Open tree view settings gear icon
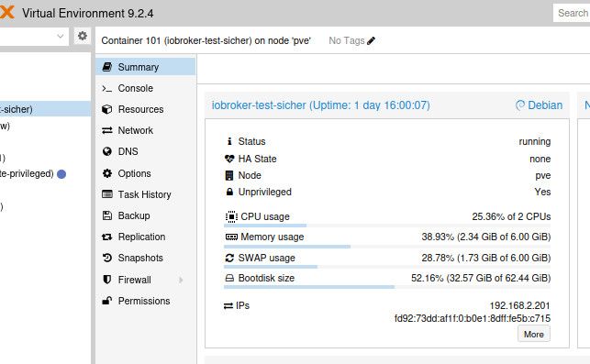This screenshot has height=364, width=590. click(x=83, y=36)
